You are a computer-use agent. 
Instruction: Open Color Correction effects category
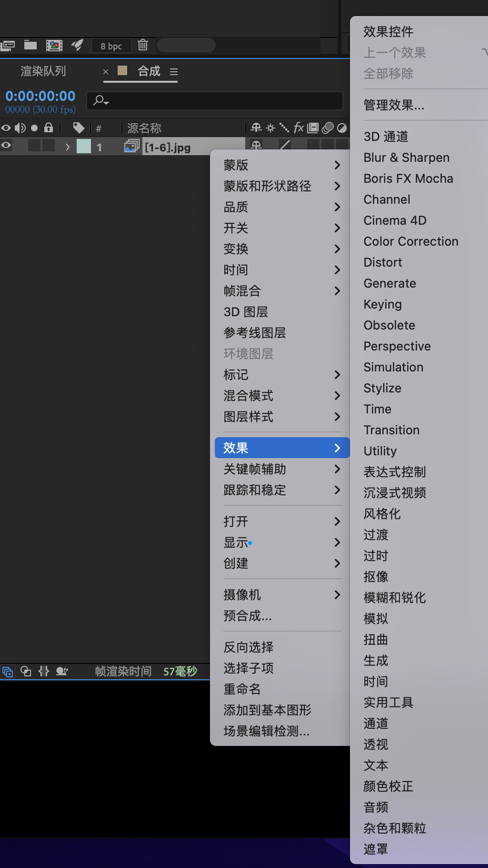click(x=420, y=241)
